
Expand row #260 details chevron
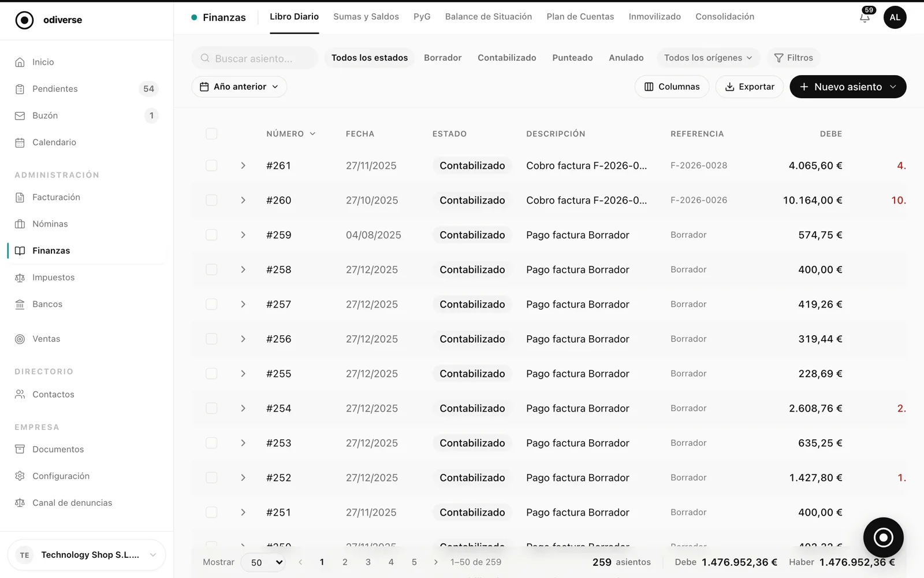point(243,200)
